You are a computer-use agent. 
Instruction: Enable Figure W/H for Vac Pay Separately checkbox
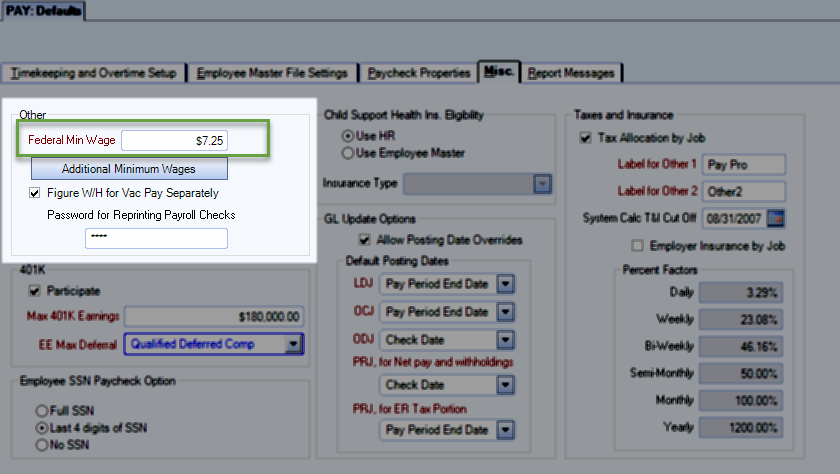[36, 193]
